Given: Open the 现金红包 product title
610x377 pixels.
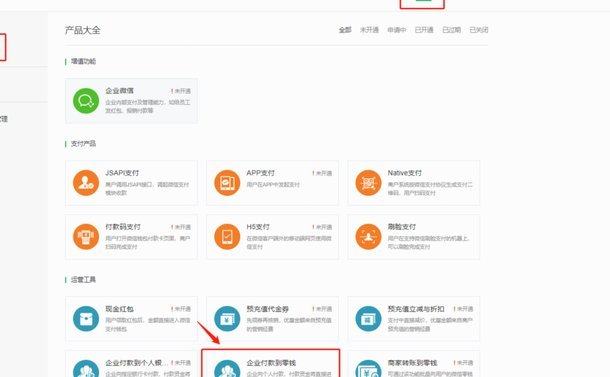Looking at the screenshot, I should [119, 309].
